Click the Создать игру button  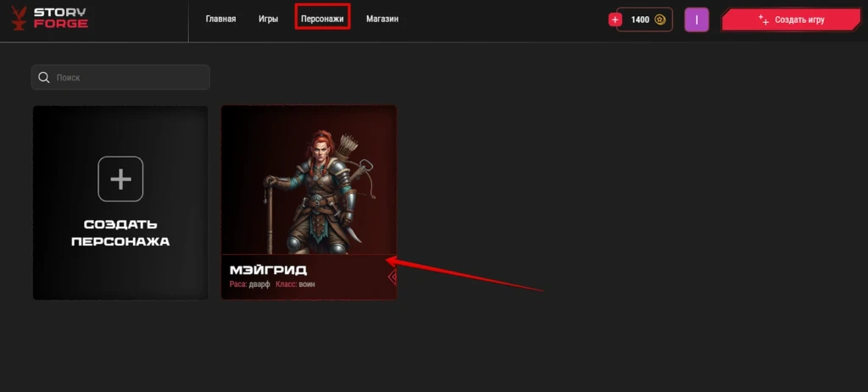pyautogui.click(x=791, y=20)
